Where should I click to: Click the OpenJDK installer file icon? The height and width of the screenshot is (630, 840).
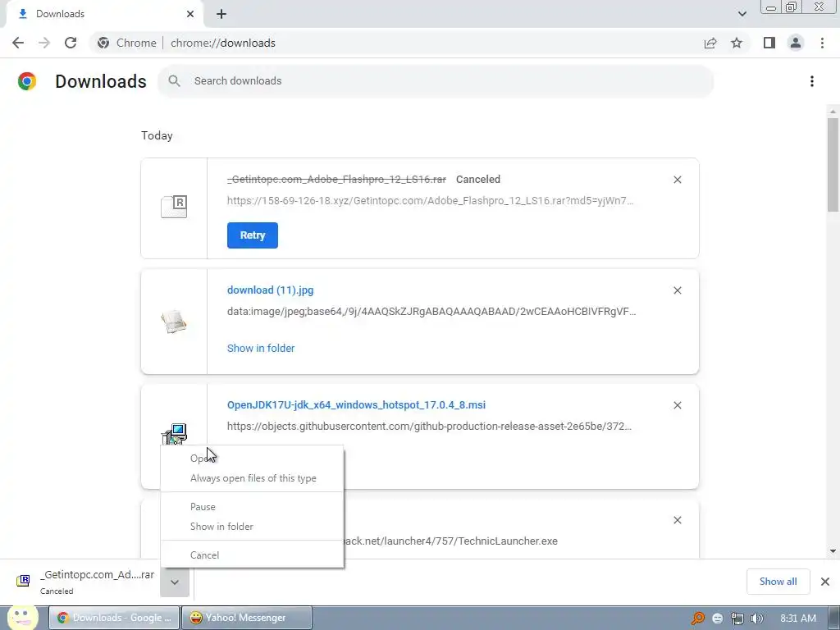click(174, 433)
